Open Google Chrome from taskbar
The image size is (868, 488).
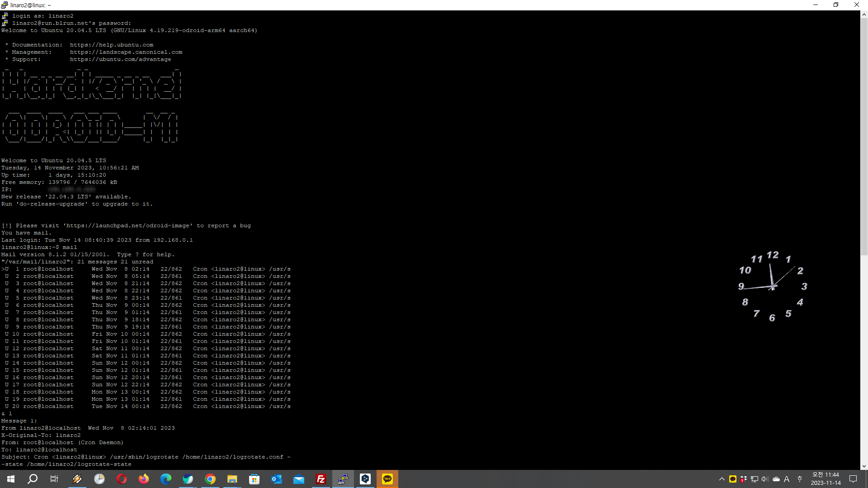click(x=210, y=479)
